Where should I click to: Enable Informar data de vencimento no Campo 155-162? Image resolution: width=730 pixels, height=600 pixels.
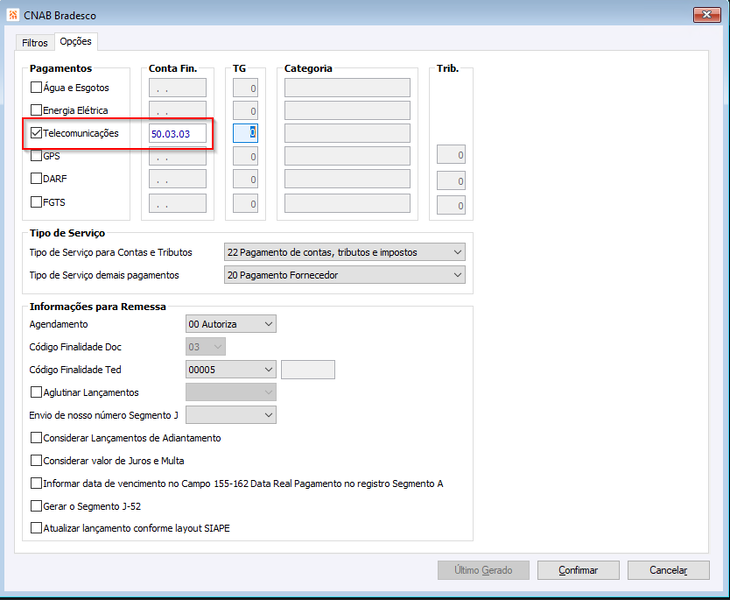coord(36,483)
